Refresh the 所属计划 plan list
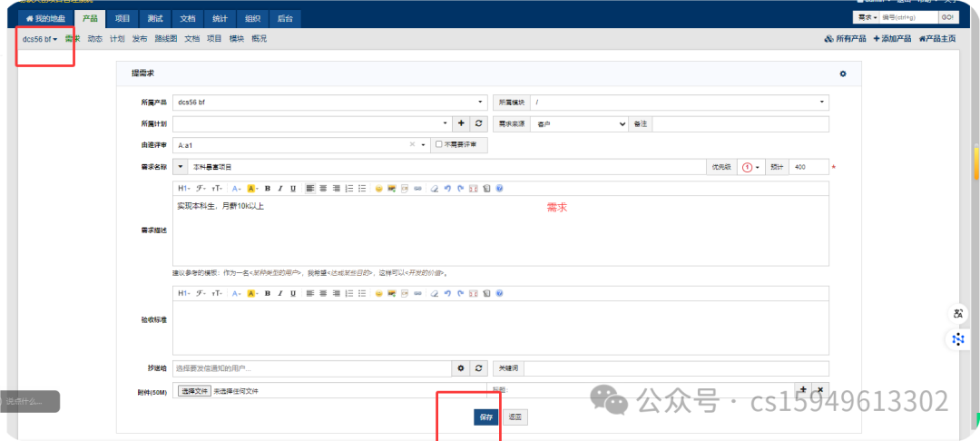Screen dimensions: 980x441 (x=478, y=123)
